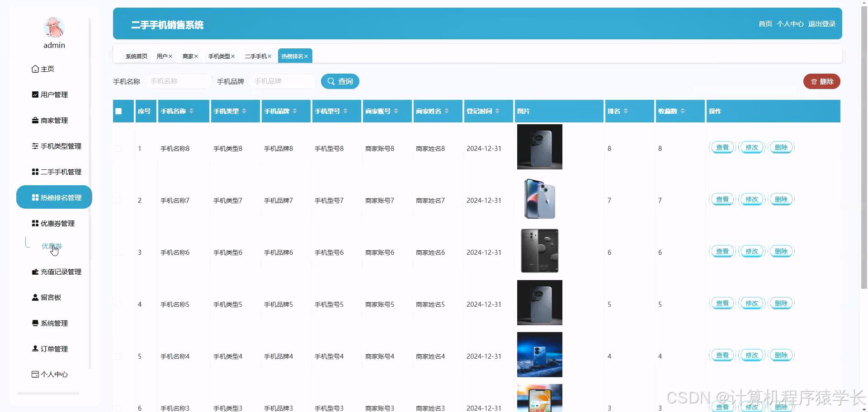Click 退出登录 to log out

[x=822, y=24]
